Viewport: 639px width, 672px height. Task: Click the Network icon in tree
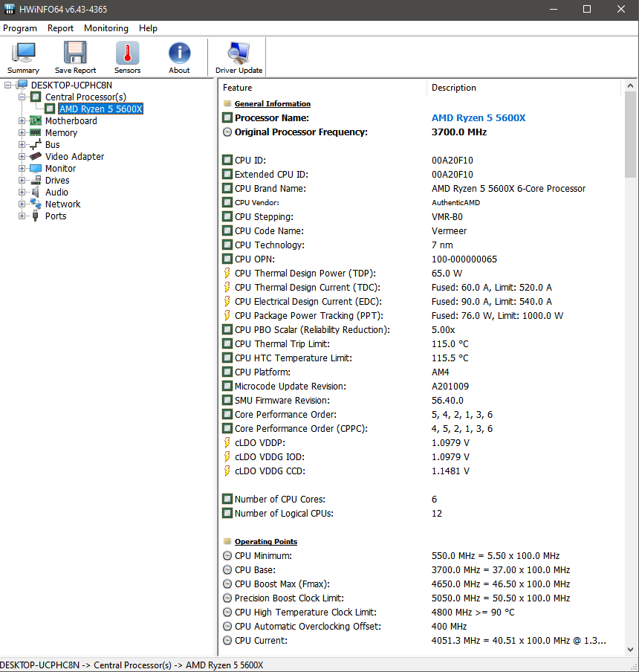coord(36,204)
